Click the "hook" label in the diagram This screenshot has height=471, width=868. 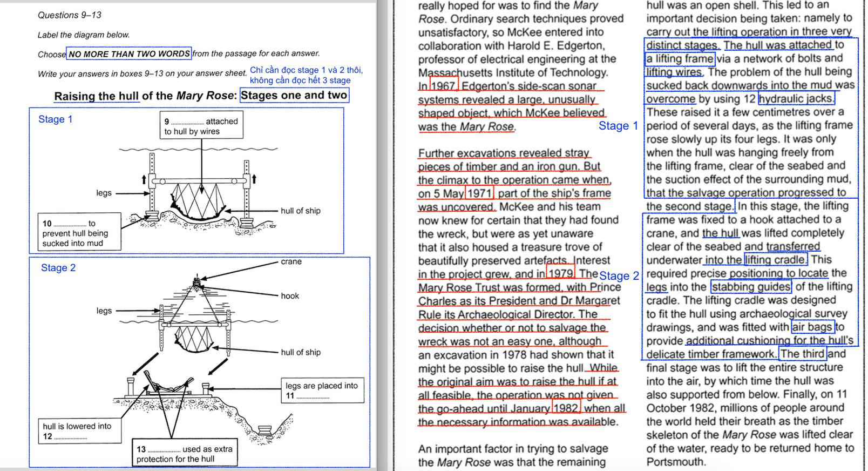click(x=290, y=296)
